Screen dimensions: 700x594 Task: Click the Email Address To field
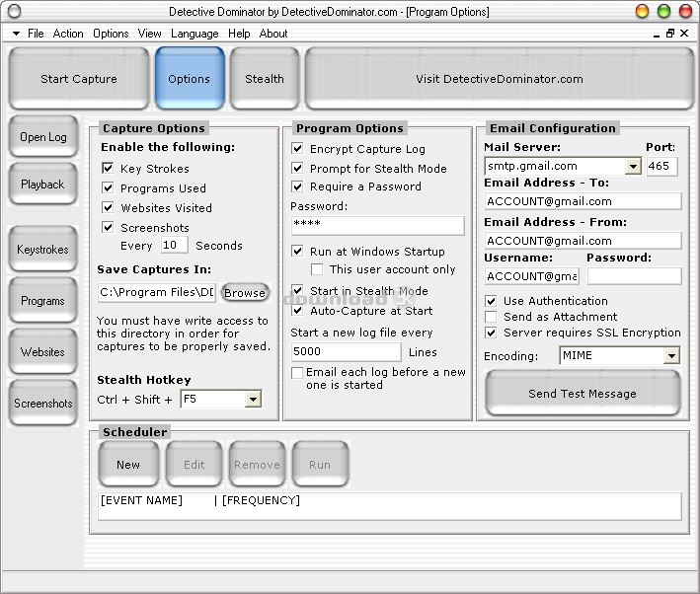(583, 201)
